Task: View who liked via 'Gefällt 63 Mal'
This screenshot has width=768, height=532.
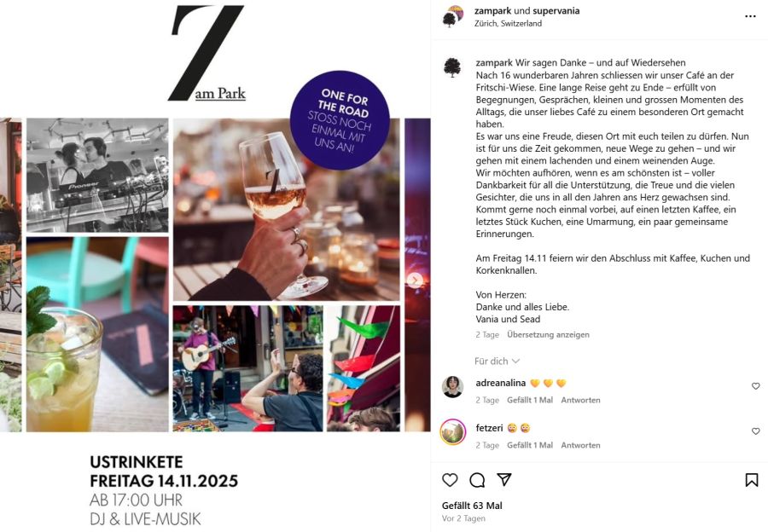Action: (x=472, y=506)
